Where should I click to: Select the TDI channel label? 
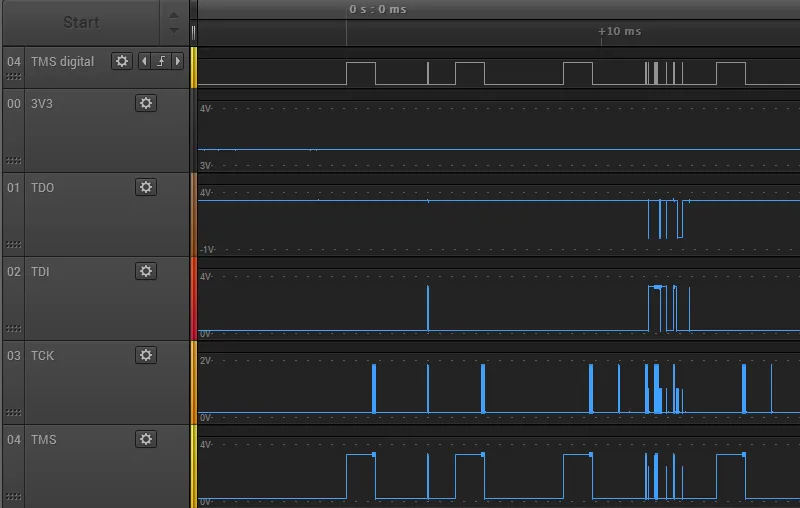click(40, 271)
